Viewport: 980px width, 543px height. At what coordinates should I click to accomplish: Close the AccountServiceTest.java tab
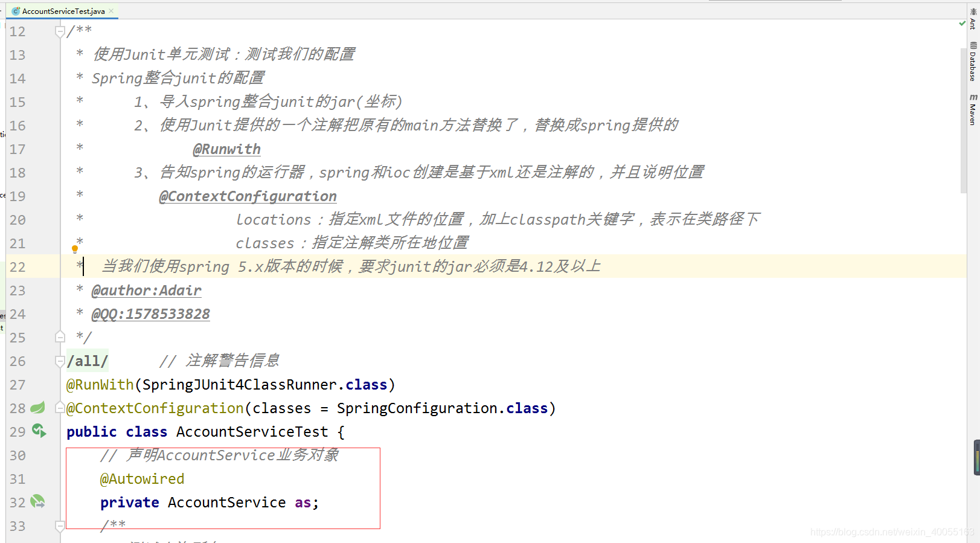(111, 11)
